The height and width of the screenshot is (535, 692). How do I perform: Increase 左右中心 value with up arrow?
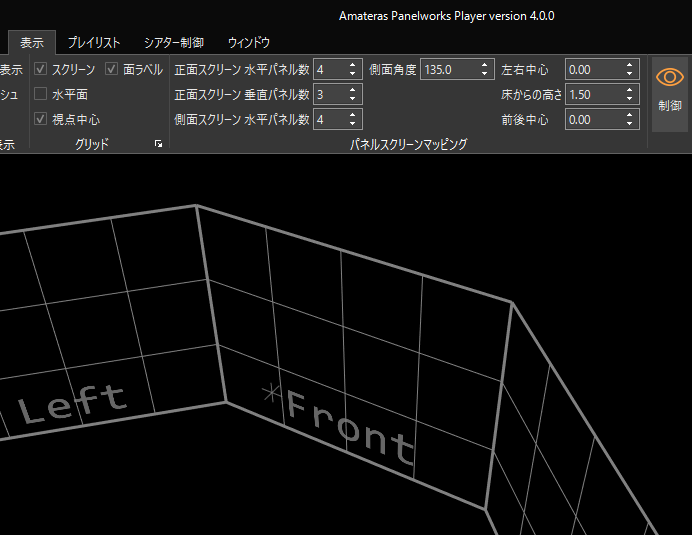630,65
